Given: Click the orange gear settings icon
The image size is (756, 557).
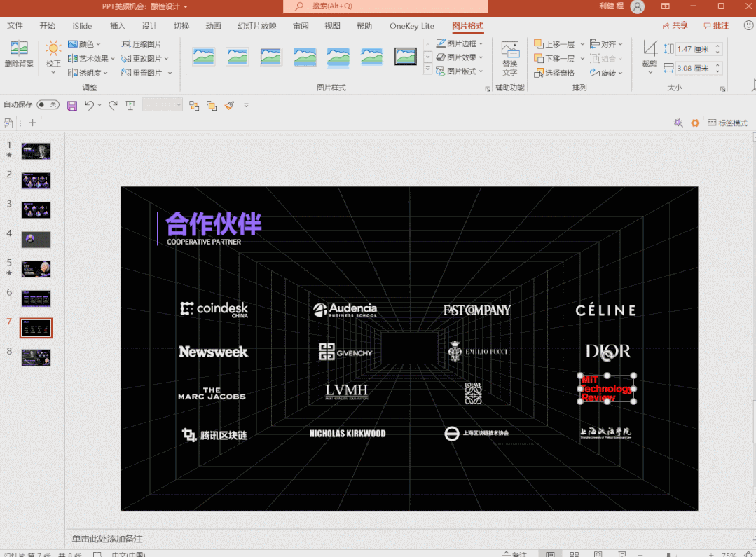Looking at the screenshot, I should point(695,123).
